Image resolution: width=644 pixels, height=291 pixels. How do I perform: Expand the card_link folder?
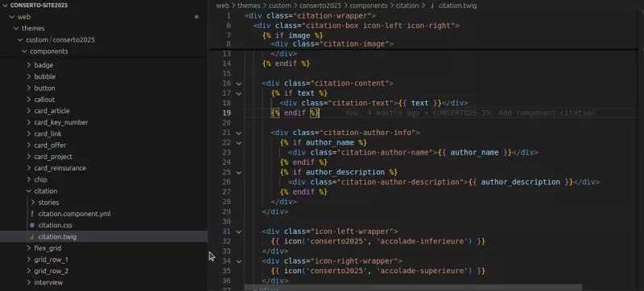pyautogui.click(x=29, y=134)
